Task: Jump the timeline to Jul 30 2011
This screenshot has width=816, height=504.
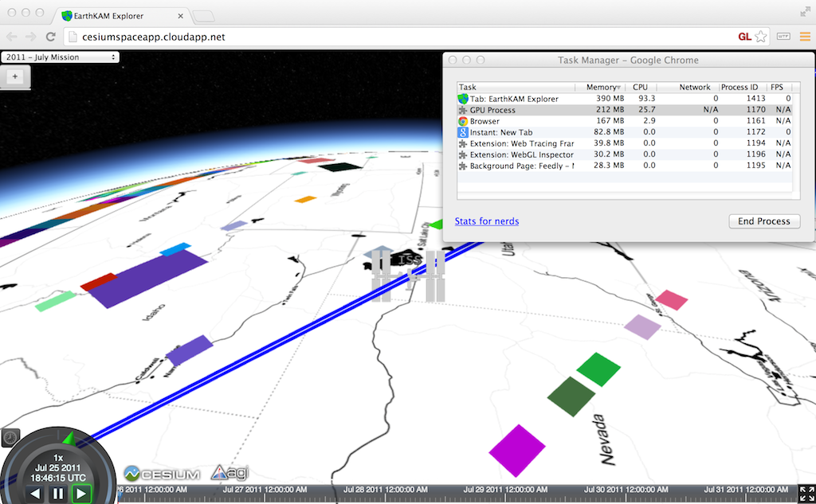Action: [x=626, y=490]
